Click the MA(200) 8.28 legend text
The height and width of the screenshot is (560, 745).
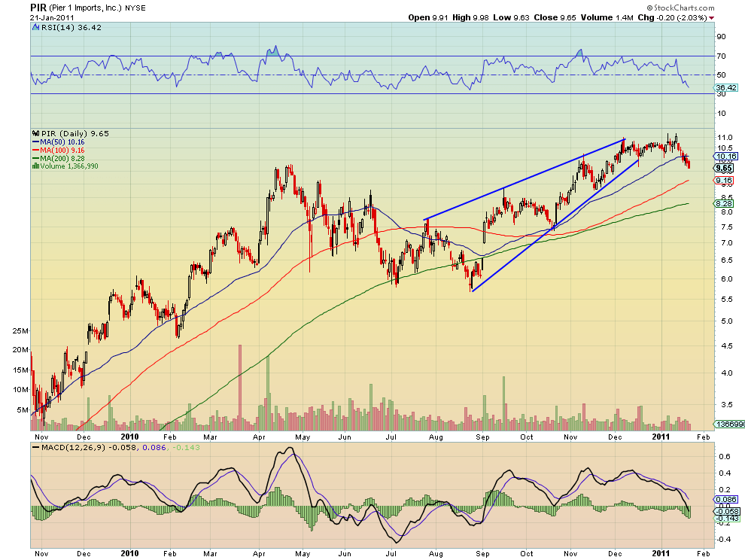click(x=62, y=158)
